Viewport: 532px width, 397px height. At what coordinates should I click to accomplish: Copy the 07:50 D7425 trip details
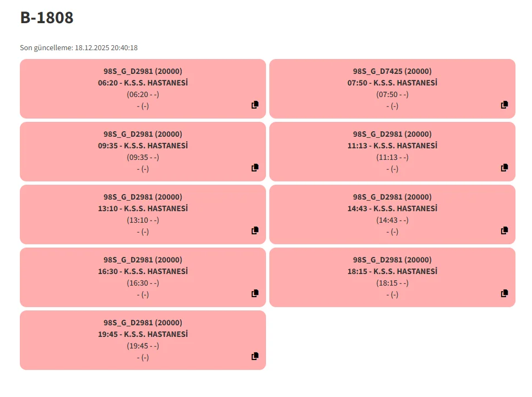[x=504, y=105]
